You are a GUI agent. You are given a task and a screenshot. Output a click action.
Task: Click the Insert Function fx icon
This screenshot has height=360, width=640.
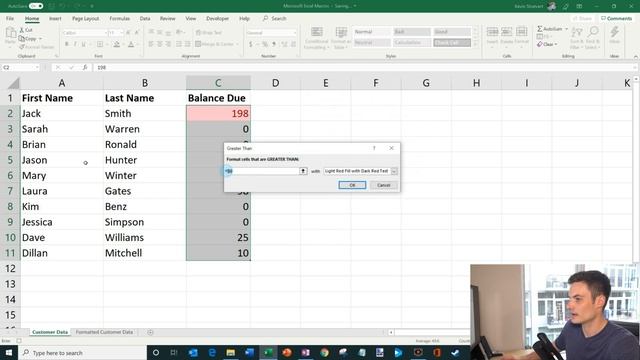pos(85,67)
